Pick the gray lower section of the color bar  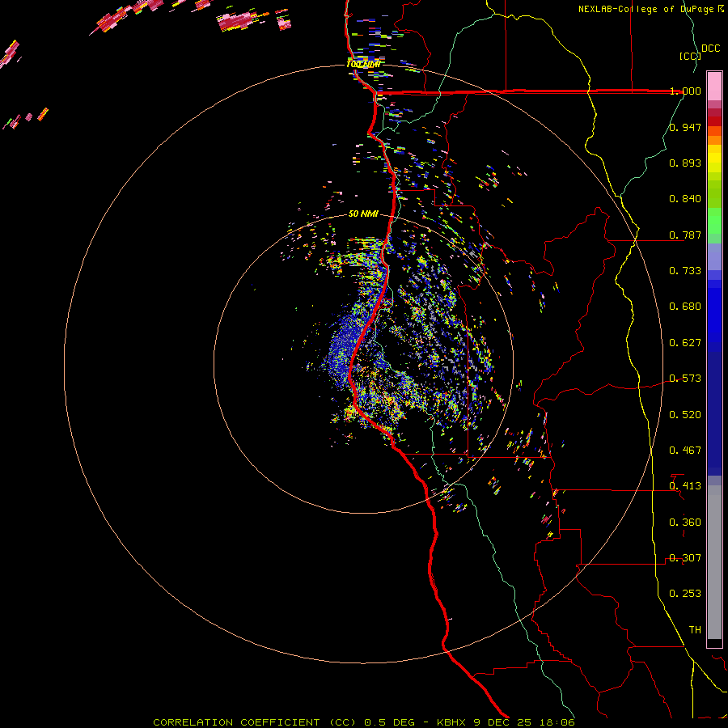pos(714,562)
